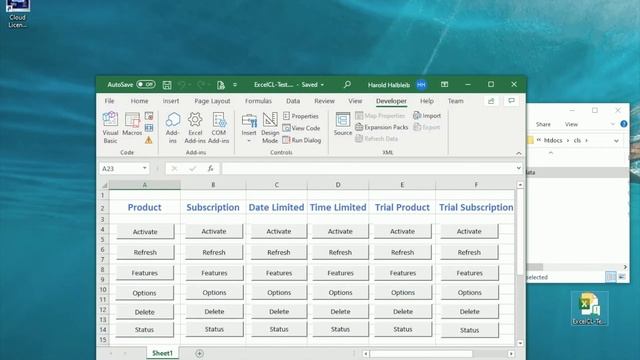Screen dimensions: 640x360
Task: Add a new sheet with plus icon
Action: [199, 353]
